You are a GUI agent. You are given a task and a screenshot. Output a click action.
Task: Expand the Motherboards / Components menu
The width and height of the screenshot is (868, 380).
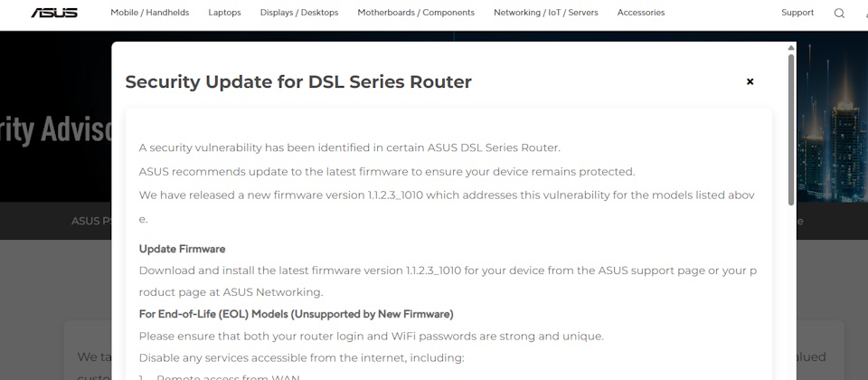(x=416, y=13)
